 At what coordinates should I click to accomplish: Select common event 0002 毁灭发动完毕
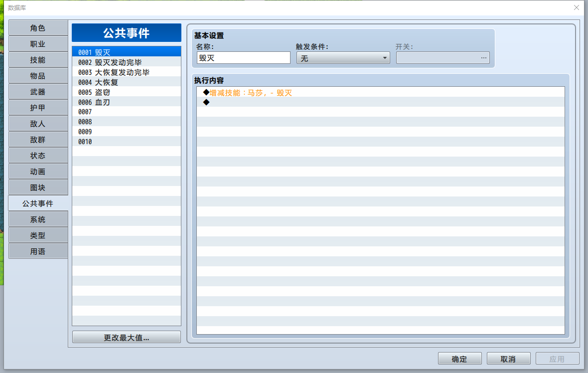pyautogui.click(x=127, y=62)
